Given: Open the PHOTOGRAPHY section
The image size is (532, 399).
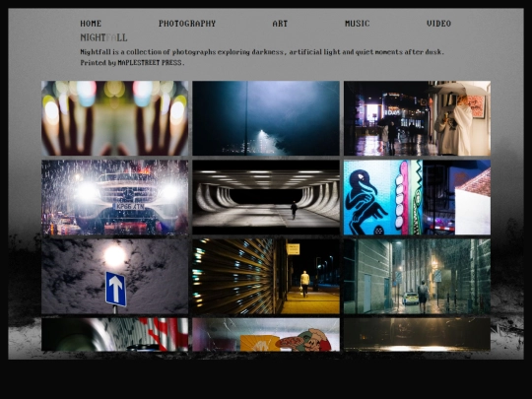Looking at the screenshot, I should tap(187, 24).
